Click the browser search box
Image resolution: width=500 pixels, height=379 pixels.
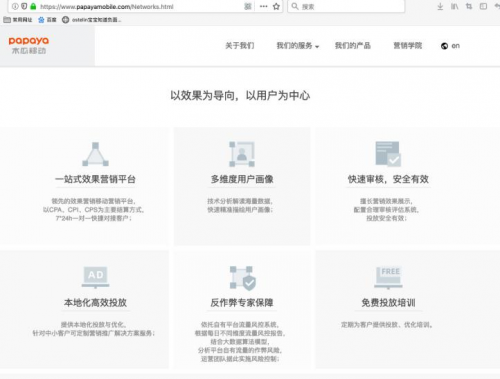point(346,6)
